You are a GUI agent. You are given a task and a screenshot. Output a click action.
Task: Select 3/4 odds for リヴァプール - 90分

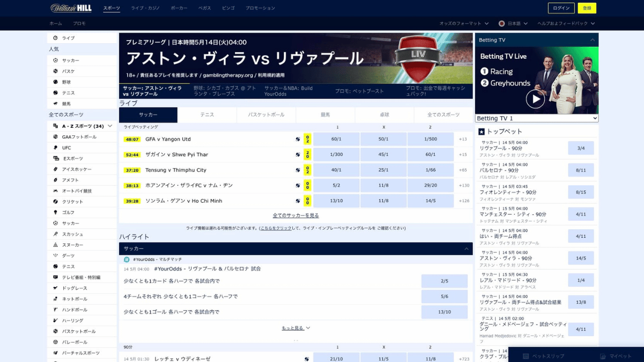coord(581,148)
